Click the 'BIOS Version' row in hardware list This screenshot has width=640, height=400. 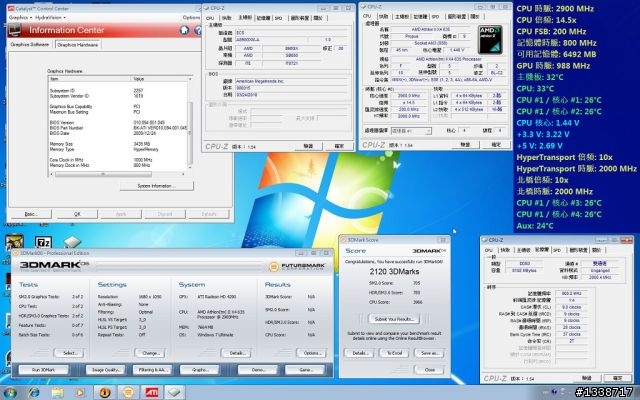click(118, 122)
